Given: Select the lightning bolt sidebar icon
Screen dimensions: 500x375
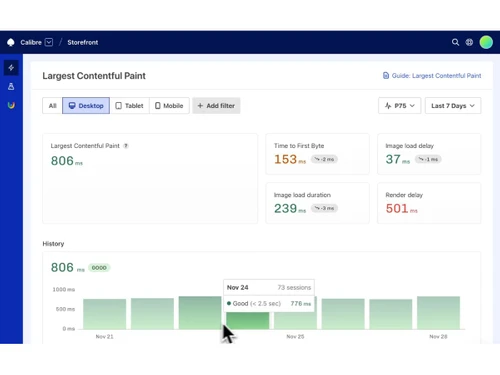Looking at the screenshot, I should tap(11, 68).
